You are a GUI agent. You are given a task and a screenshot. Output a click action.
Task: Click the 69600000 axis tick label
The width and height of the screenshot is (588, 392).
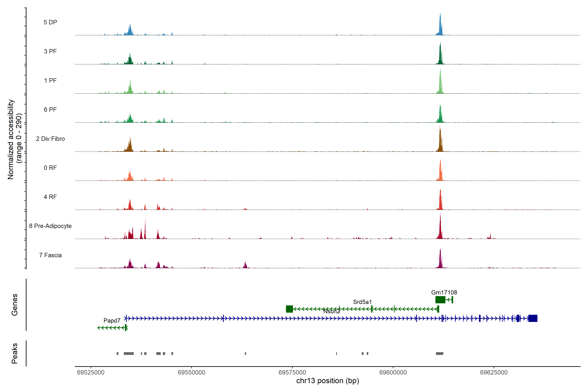tap(393, 373)
